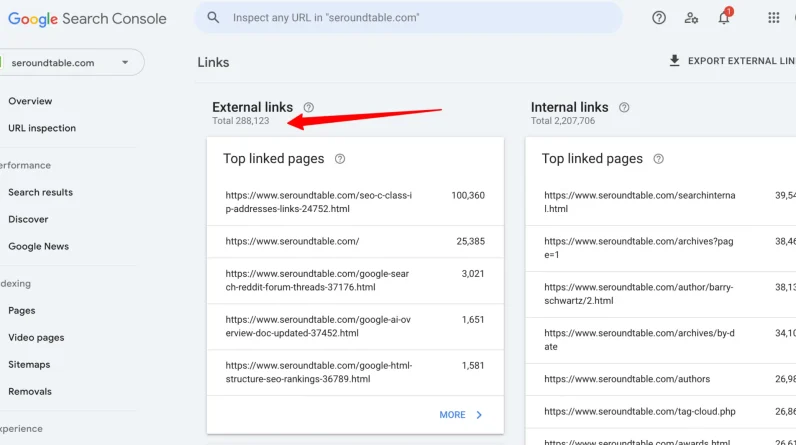Open Search results report

click(40, 192)
